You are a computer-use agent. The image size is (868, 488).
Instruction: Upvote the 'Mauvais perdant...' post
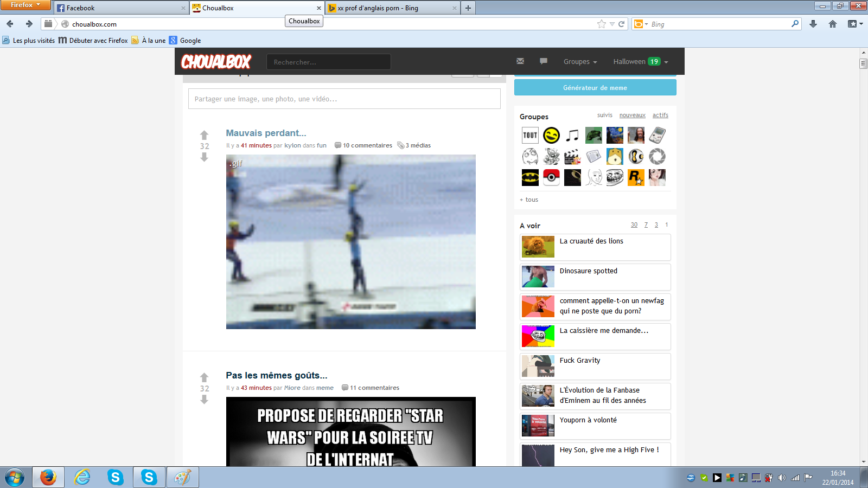click(x=204, y=135)
